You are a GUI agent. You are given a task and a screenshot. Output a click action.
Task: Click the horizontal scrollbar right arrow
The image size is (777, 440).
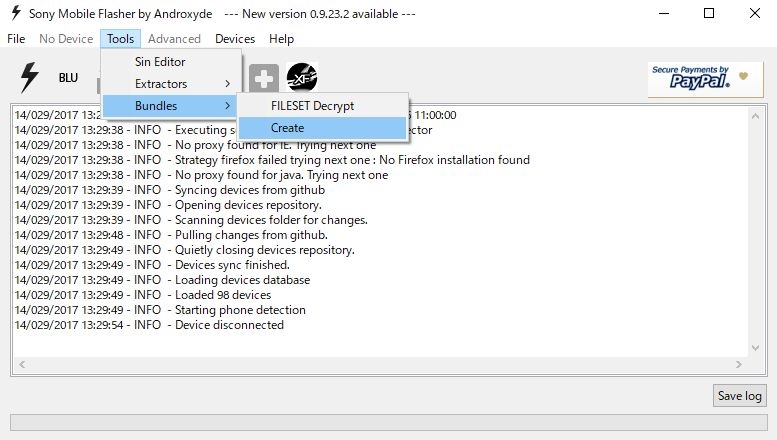tap(739, 364)
